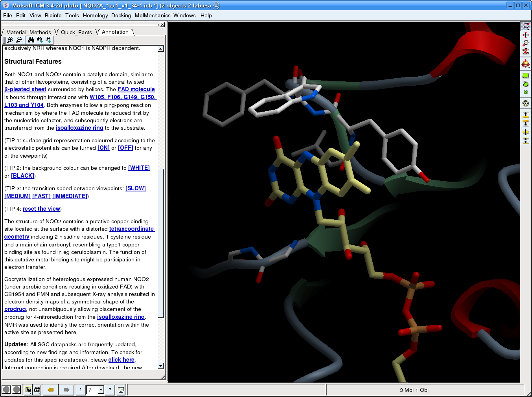Click the zoom in magnifier in annotation toolbar
The width and height of the screenshot is (532, 397).
tap(10, 40)
